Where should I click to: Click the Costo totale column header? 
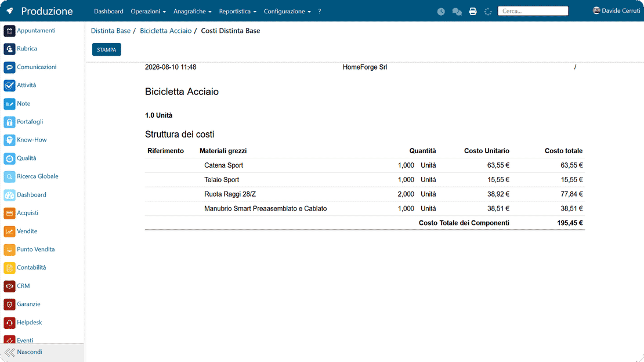pyautogui.click(x=563, y=151)
